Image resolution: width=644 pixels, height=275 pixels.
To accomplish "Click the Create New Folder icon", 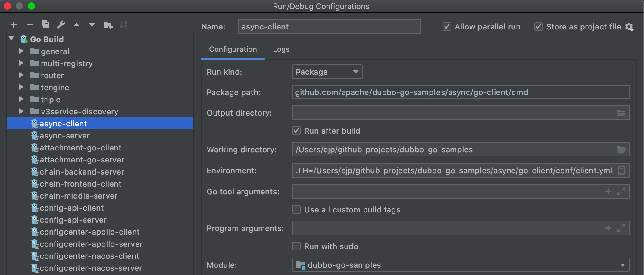I will tap(108, 25).
